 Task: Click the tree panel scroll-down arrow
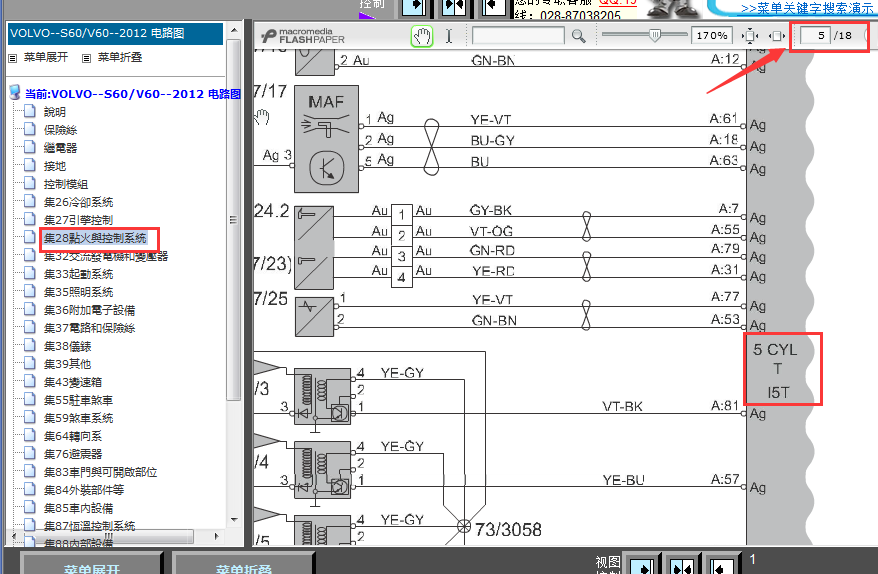(234, 520)
